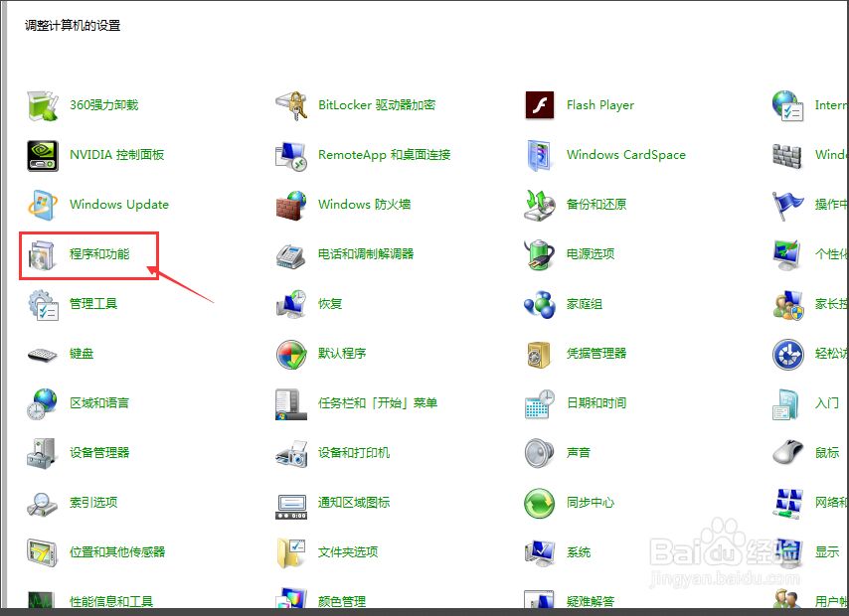Click the 程序和功能 icon
The width and height of the screenshot is (849, 616).
tap(43, 254)
